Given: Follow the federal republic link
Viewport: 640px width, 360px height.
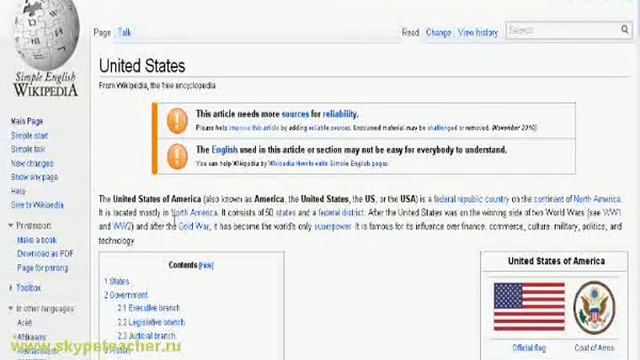Looking at the screenshot, I should tap(458, 199).
